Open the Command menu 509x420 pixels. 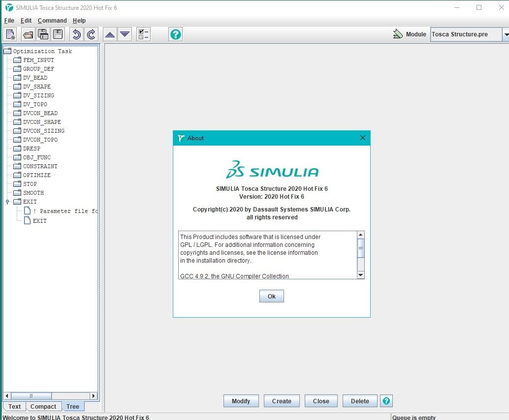pos(52,21)
